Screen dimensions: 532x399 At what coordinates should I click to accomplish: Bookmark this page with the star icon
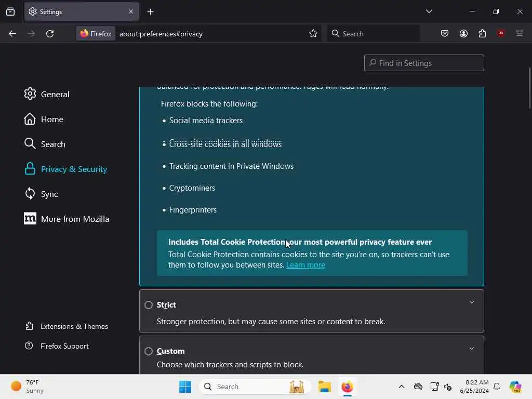pos(313,33)
